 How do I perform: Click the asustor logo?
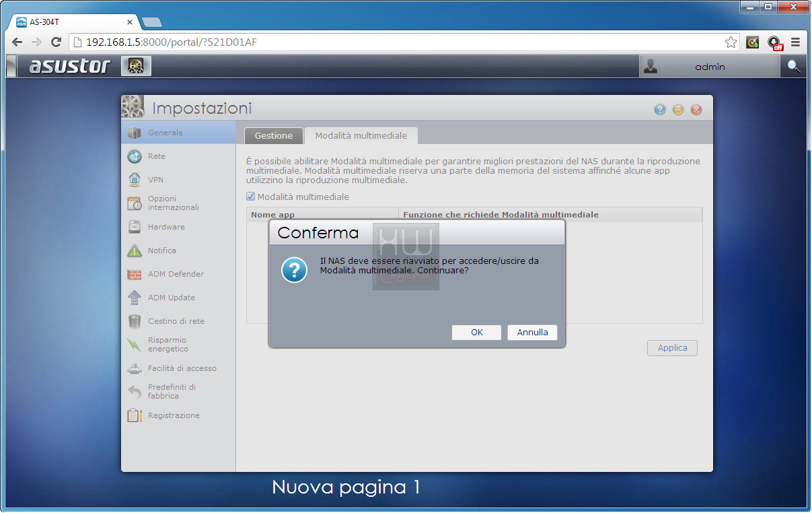[69, 66]
